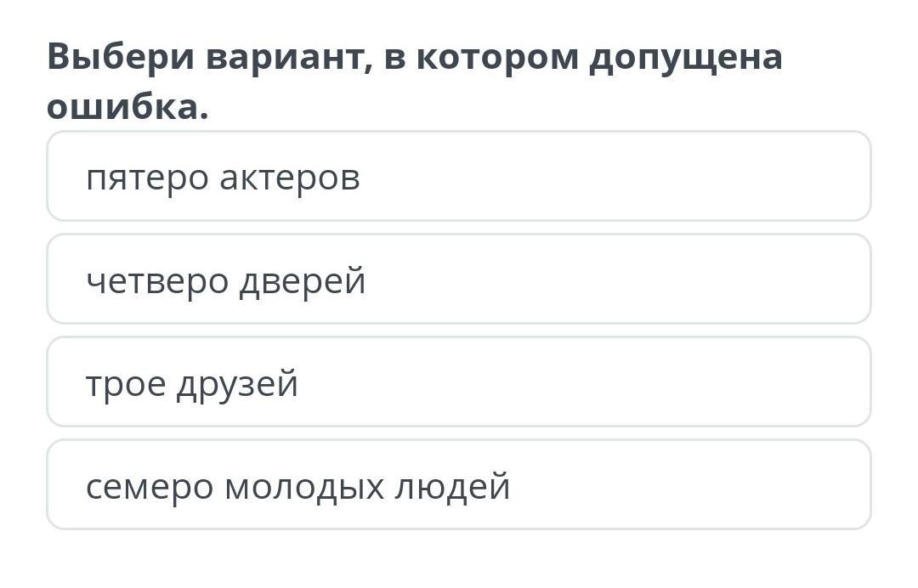Click the word 'семеро' in the answers

click(150, 488)
